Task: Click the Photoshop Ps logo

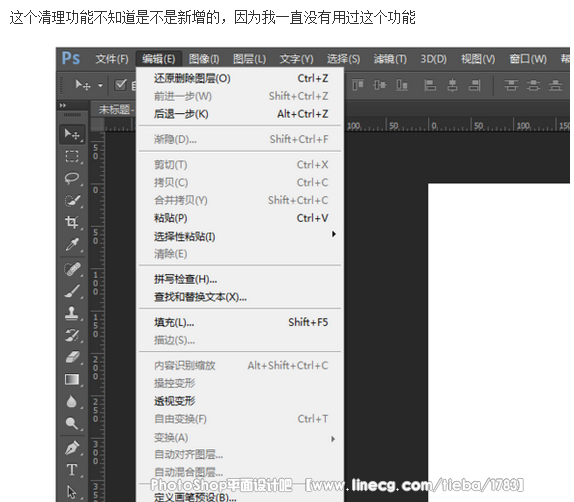Action: [71, 58]
